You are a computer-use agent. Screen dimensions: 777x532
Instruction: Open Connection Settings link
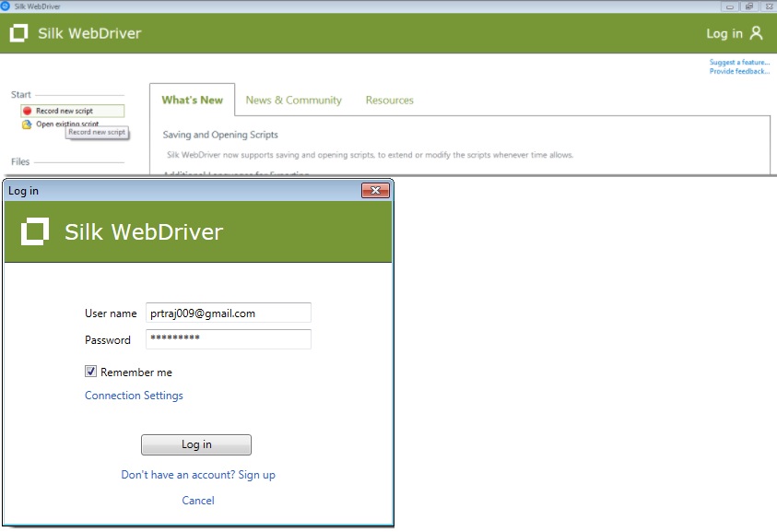(x=134, y=396)
